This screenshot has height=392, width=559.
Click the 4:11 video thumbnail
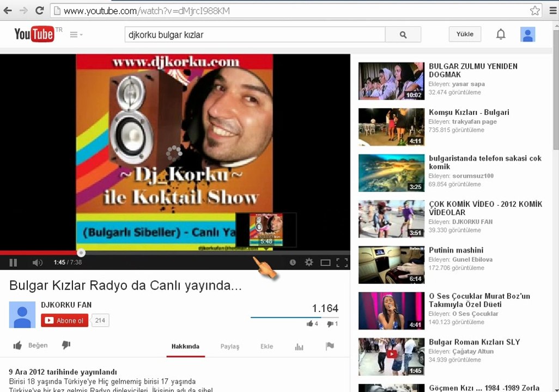pos(391,127)
